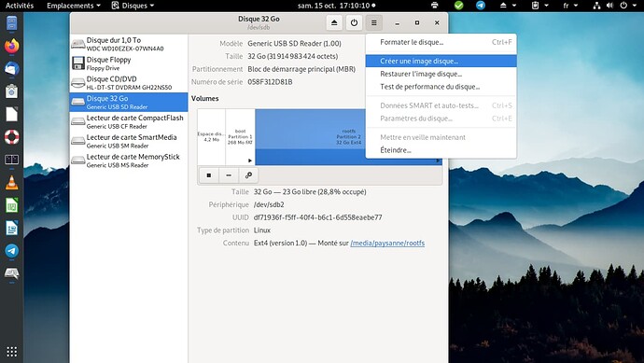Open fr keyboard layout menu

click(x=570, y=6)
